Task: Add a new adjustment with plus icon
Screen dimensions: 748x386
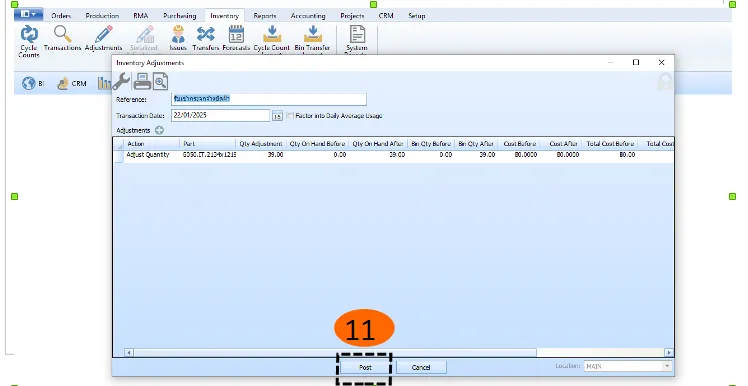Action: (159, 130)
